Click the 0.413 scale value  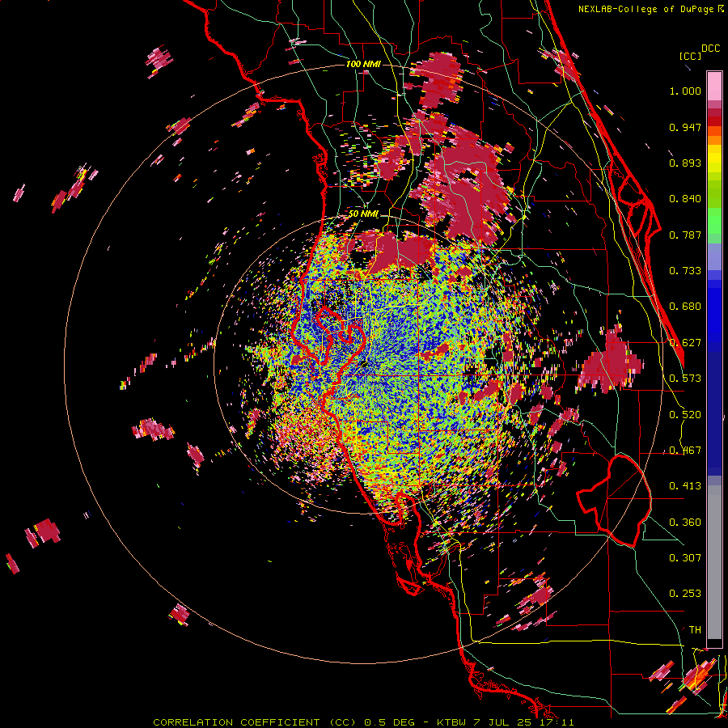click(x=685, y=486)
